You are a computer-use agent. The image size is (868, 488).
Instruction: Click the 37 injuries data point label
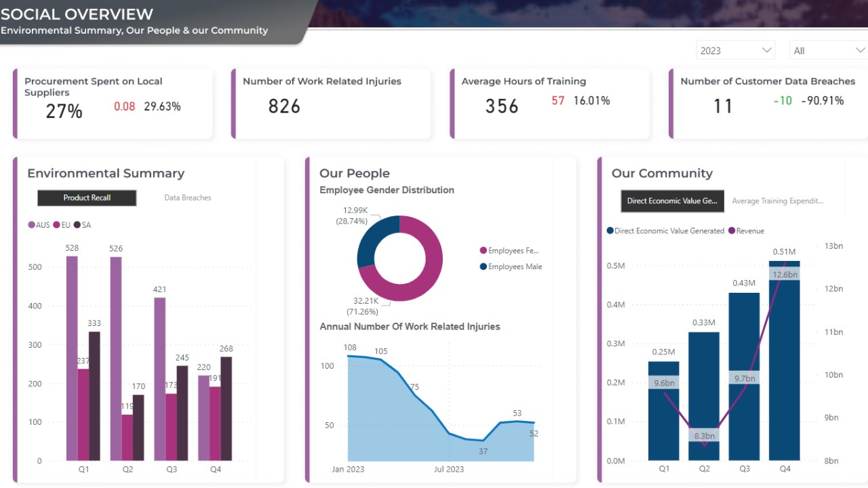pos(483,451)
